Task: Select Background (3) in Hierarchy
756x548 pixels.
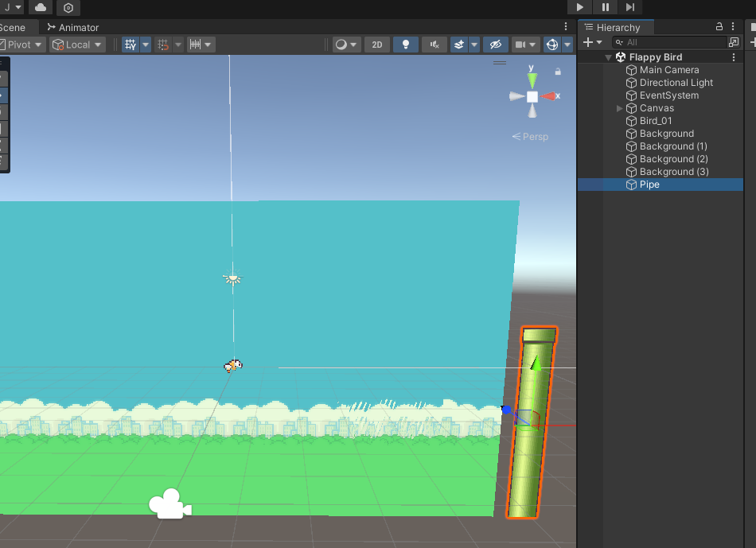Action: [673, 172]
